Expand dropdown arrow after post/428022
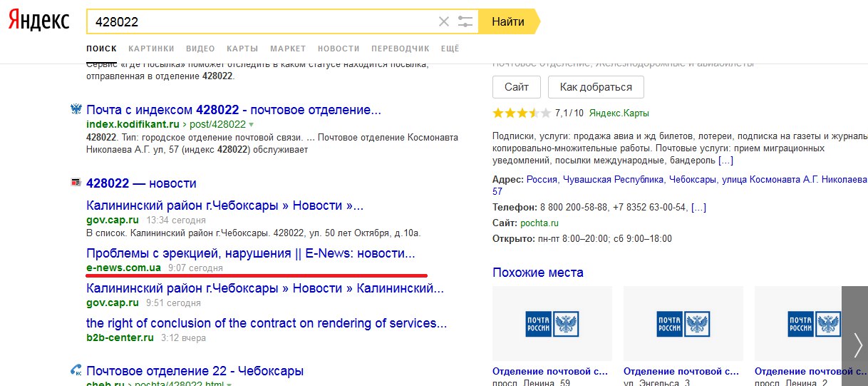 (x=251, y=125)
